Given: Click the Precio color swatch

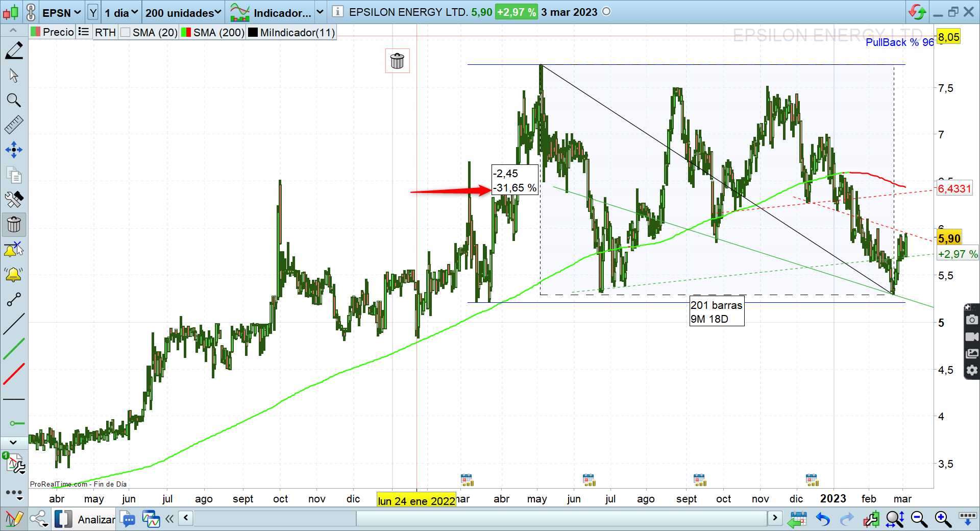Looking at the screenshot, I should 35,32.
